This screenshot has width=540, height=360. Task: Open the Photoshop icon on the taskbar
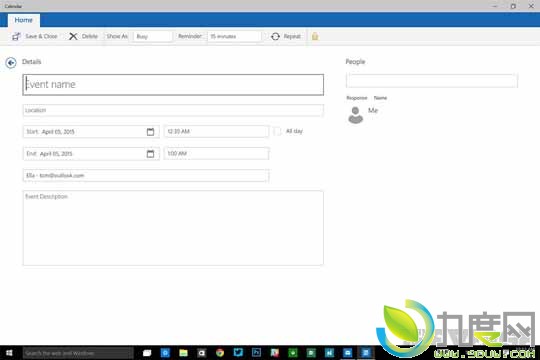[256, 352]
